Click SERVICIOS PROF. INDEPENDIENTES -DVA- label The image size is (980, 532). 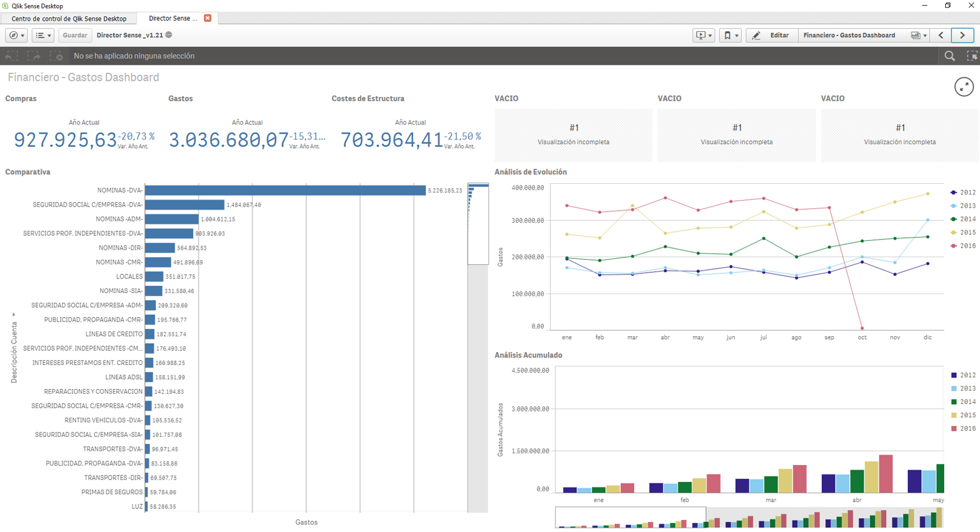[x=83, y=233]
